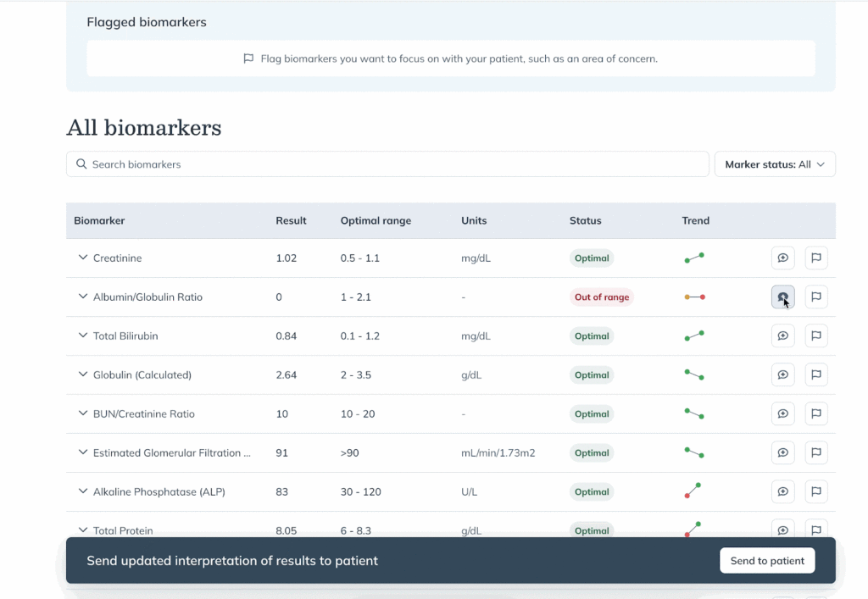
Task: Click the All biomarkers heading
Action: click(x=144, y=128)
